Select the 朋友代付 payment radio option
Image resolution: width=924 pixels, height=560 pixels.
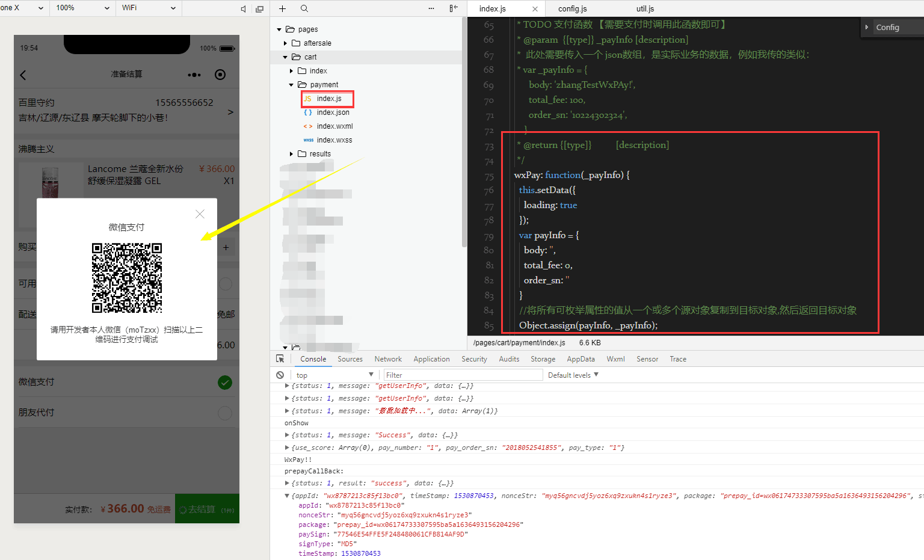click(225, 413)
